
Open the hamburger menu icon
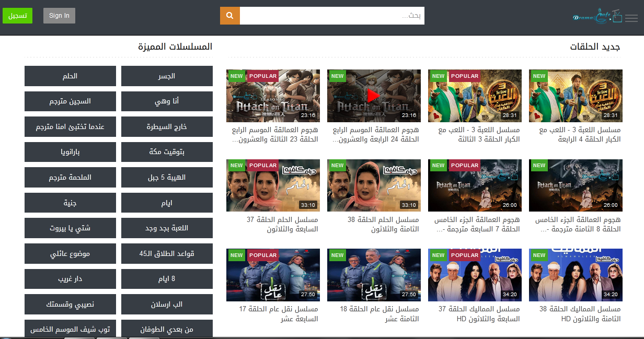[631, 18]
